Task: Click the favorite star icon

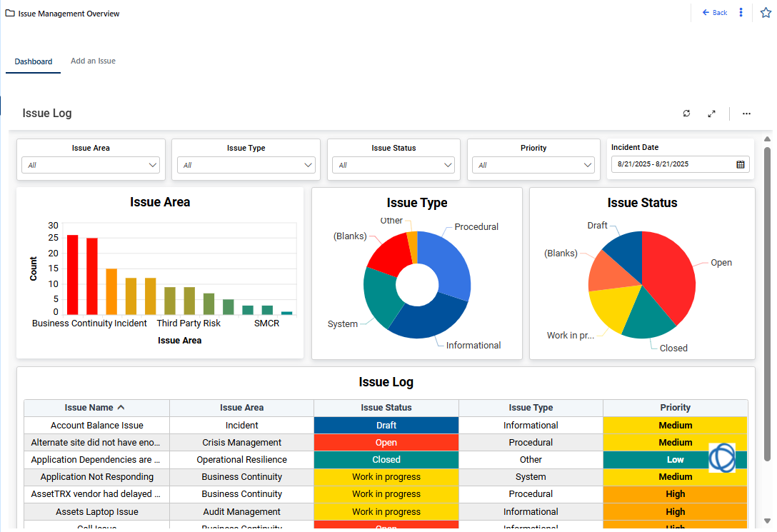Action: click(766, 13)
